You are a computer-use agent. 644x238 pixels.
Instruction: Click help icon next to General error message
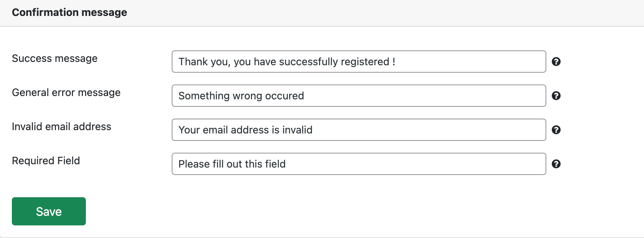556,96
